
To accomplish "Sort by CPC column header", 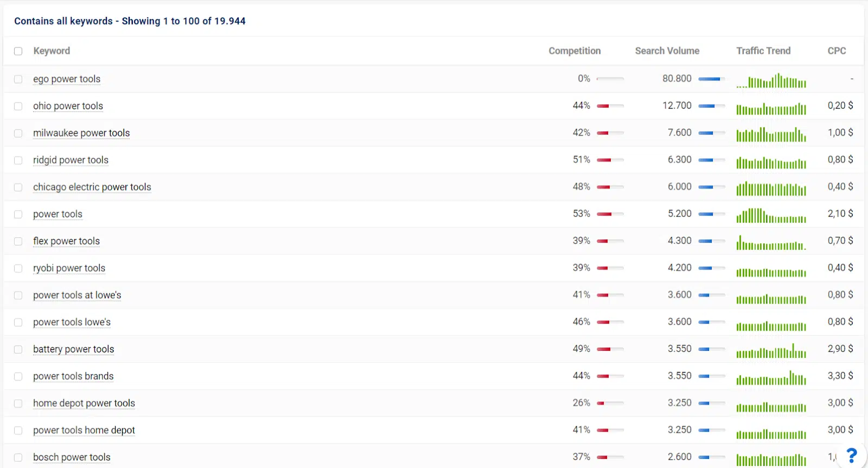I will (836, 51).
